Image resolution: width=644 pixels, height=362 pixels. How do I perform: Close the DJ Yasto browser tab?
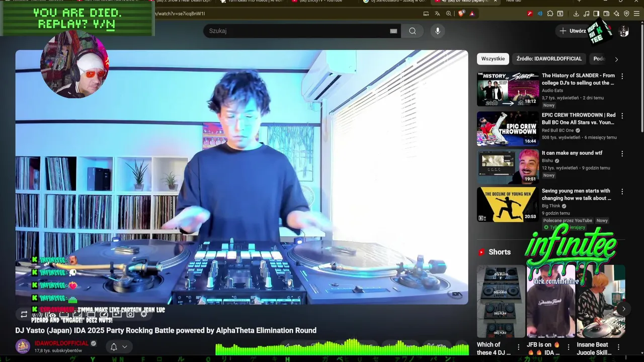tap(495, 1)
